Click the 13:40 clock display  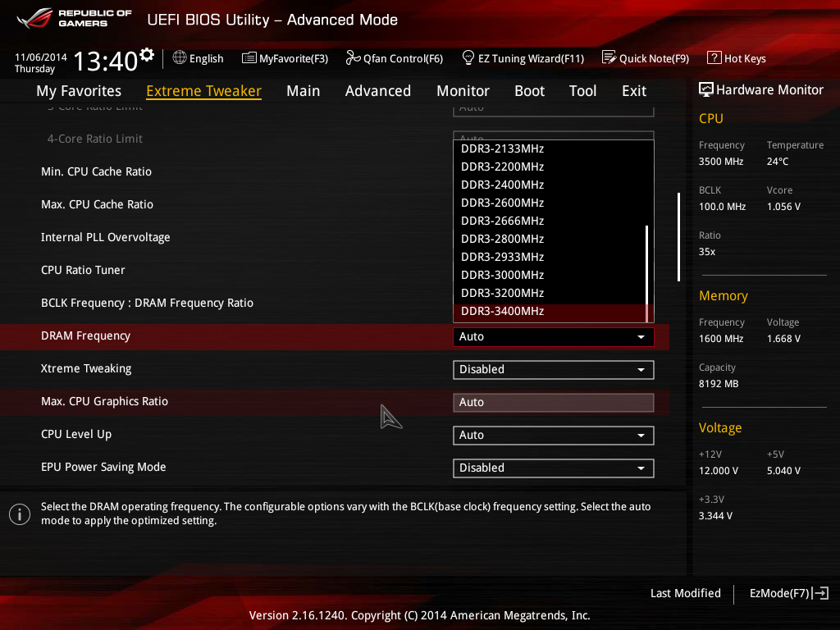pyautogui.click(x=106, y=61)
